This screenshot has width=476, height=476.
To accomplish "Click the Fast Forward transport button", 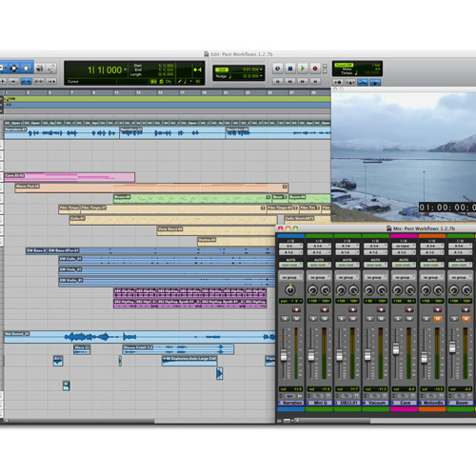I will [x=303, y=81].
